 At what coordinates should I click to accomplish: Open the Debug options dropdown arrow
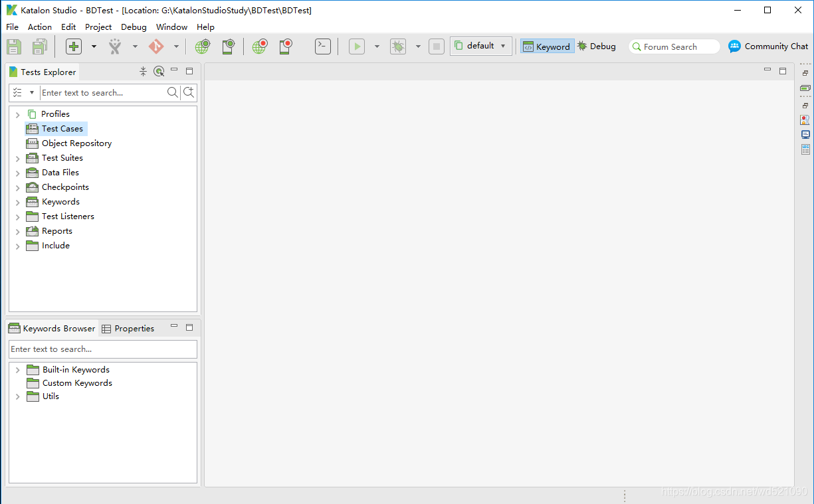pos(418,46)
